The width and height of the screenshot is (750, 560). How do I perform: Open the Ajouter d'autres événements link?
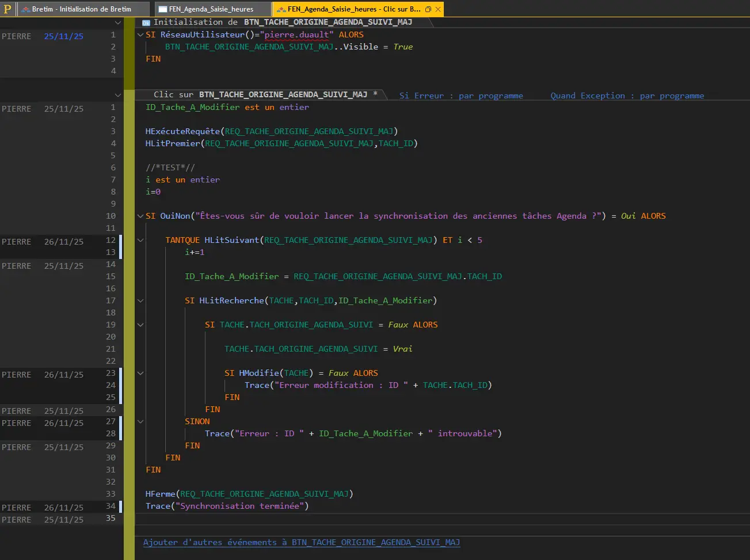click(x=302, y=542)
